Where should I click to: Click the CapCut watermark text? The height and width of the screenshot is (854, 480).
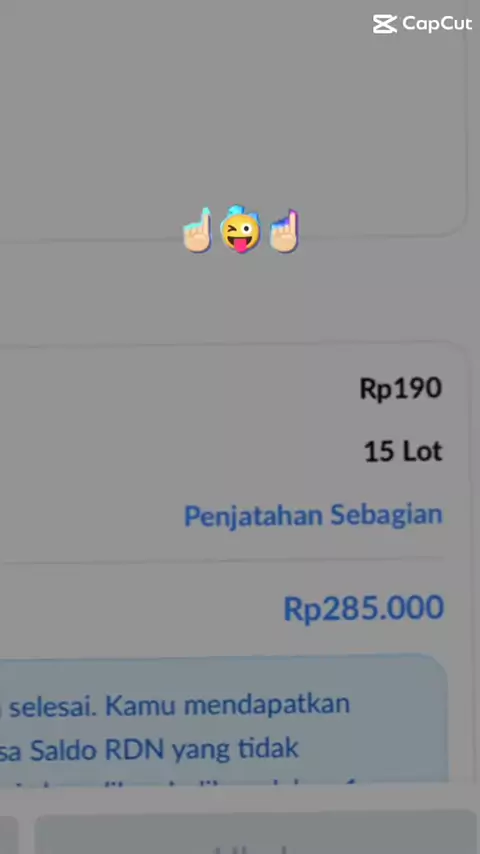tap(437, 24)
